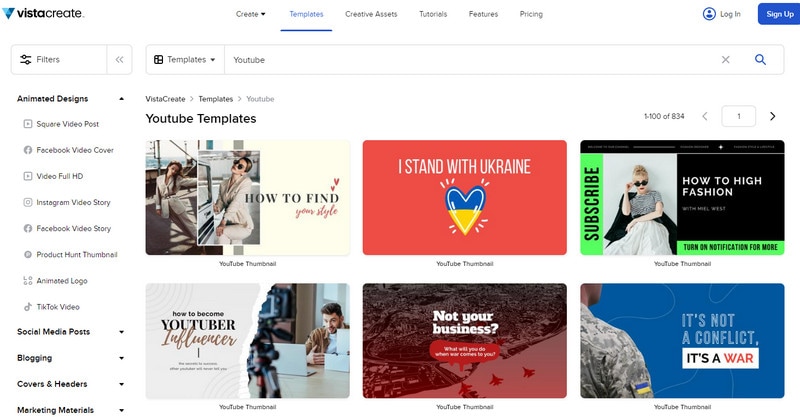Click the Facebook Story icon
The width and height of the screenshot is (800, 417).
[28, 228]
